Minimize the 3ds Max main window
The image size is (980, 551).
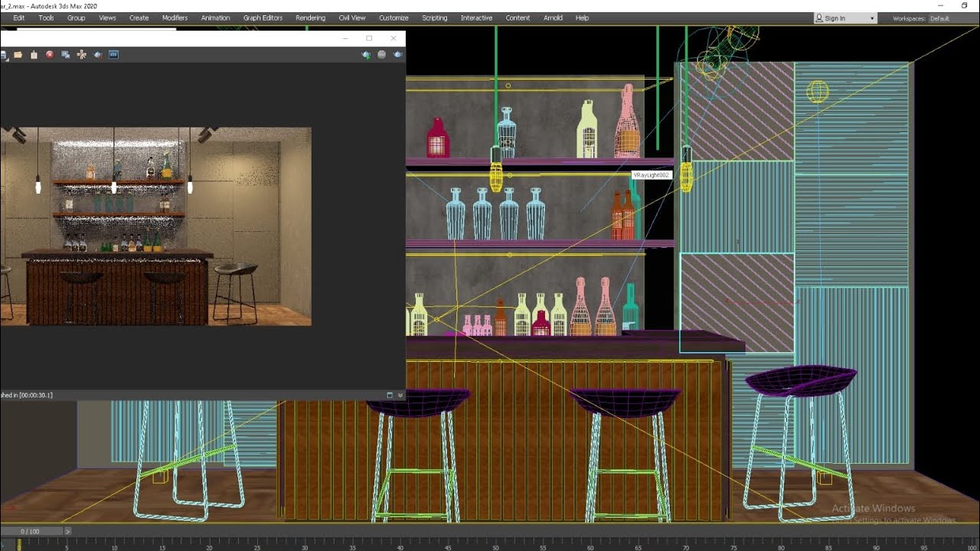click(941, 5)
